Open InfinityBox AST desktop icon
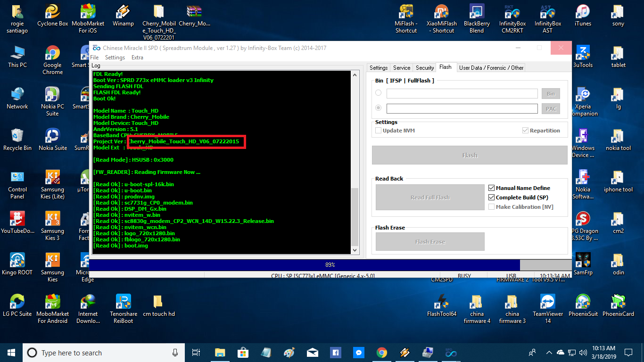Image resolution: width=644 pixels, height=362 pixels. pos(547,19)
